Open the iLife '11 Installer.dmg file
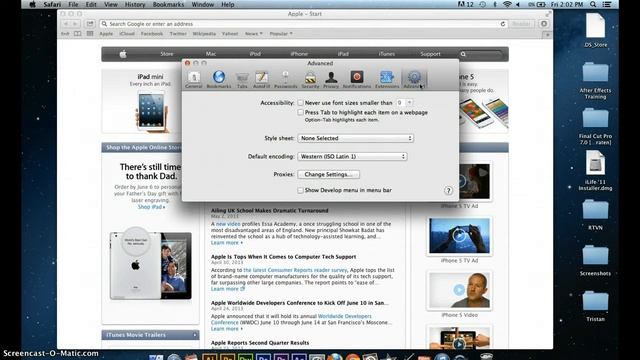The width and height of the screenshot is (640, 360). pos(595,171)
